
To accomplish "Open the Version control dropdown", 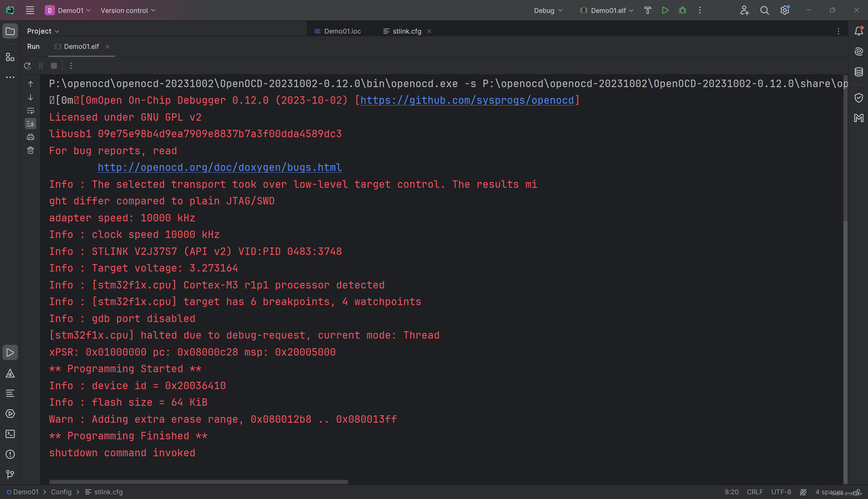I will 128,10.
